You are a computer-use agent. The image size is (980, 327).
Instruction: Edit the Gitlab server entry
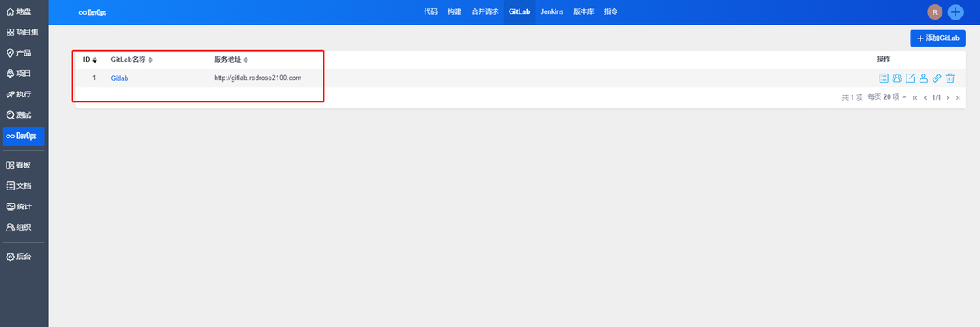pos(910,78)
